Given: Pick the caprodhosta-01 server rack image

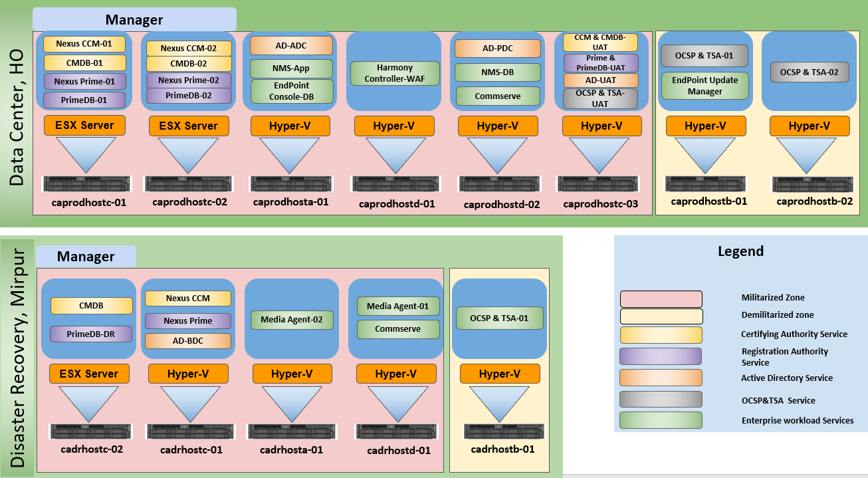Looking at the screenshot, I should pyautogui.click(x=292, y=183).
